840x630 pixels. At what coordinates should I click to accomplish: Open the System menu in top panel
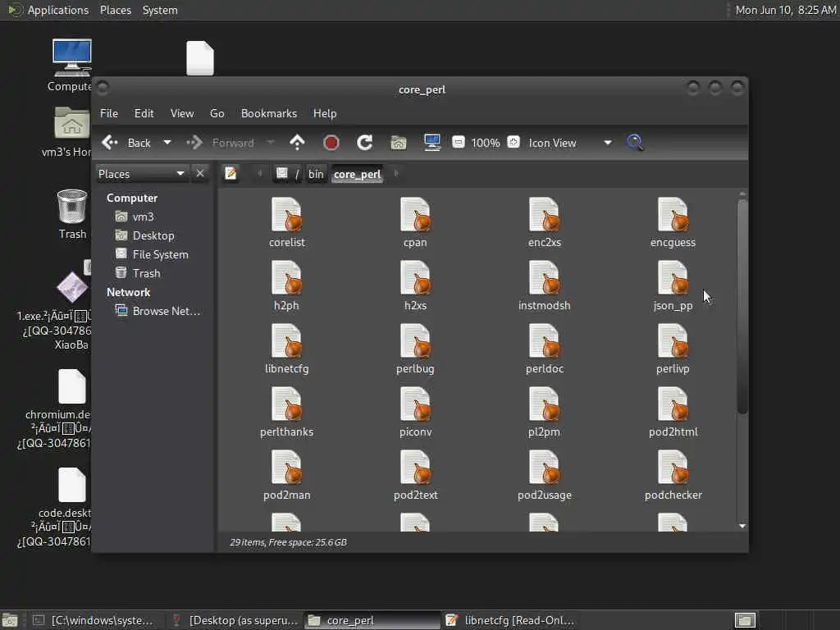pyautogui.click(x=160, y=10)
